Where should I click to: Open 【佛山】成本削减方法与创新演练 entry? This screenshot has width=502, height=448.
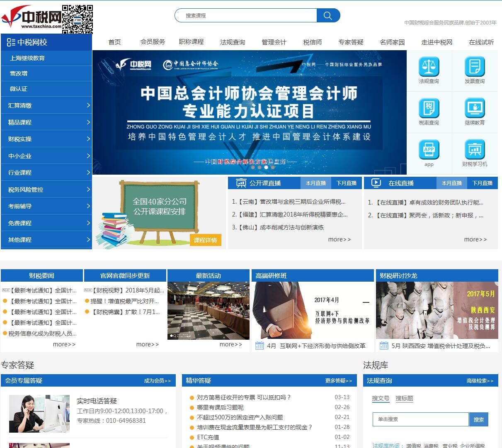coord(278,227)
